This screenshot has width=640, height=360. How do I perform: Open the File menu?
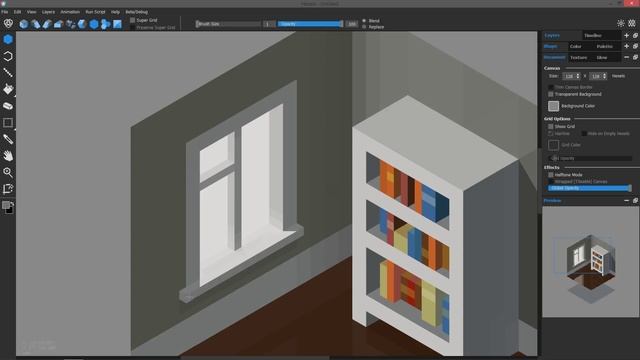[4, 12]
